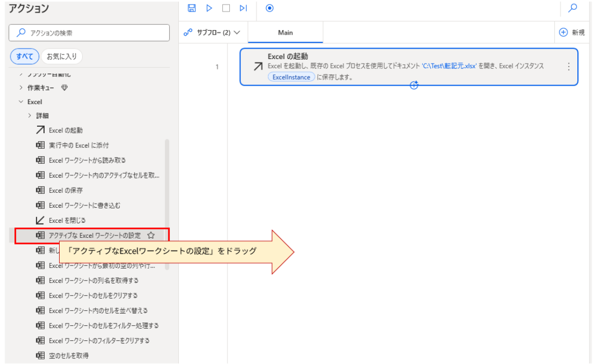
Task: Click the breakpoint dot below the Excel の起動 action
Action: [x=413, y=85]
